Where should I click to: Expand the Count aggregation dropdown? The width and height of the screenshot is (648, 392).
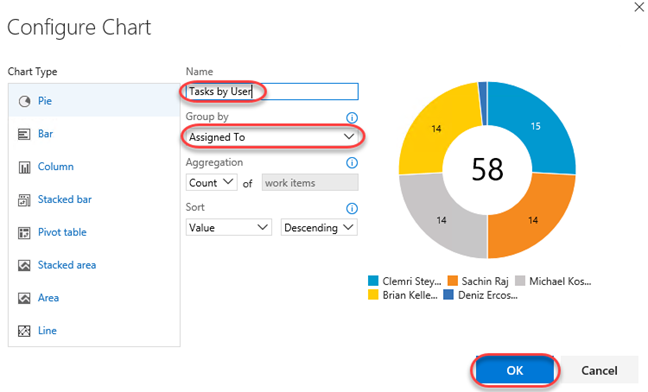coord(211,182)
